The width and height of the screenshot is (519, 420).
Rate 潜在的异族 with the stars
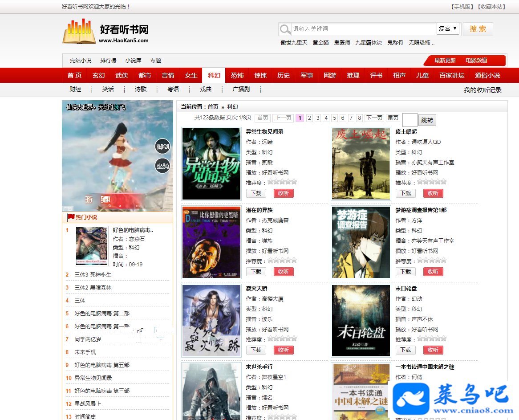coord(282,261)
